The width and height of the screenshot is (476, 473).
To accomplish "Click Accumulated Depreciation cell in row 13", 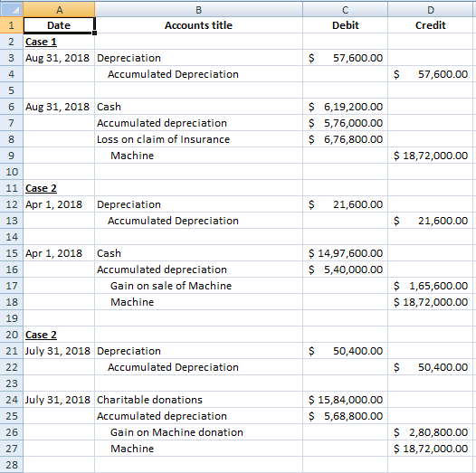I will coord(198,221).
